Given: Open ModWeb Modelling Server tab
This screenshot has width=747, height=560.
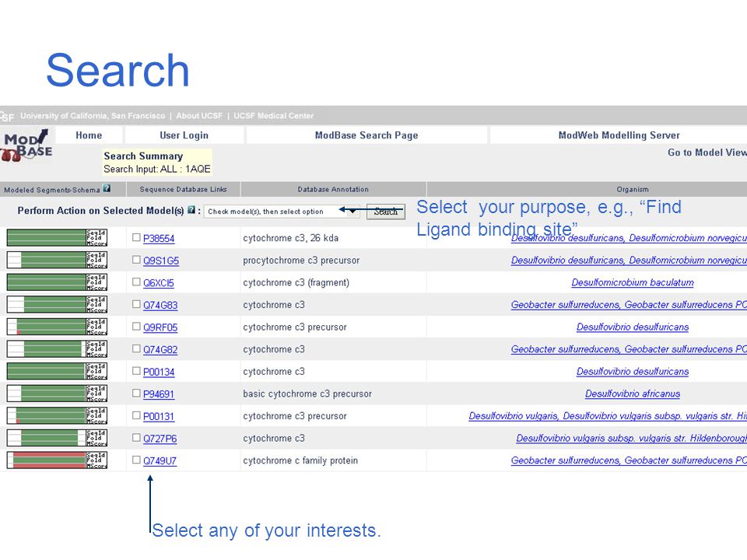Looking at the screenshot, I should point(619,135).
